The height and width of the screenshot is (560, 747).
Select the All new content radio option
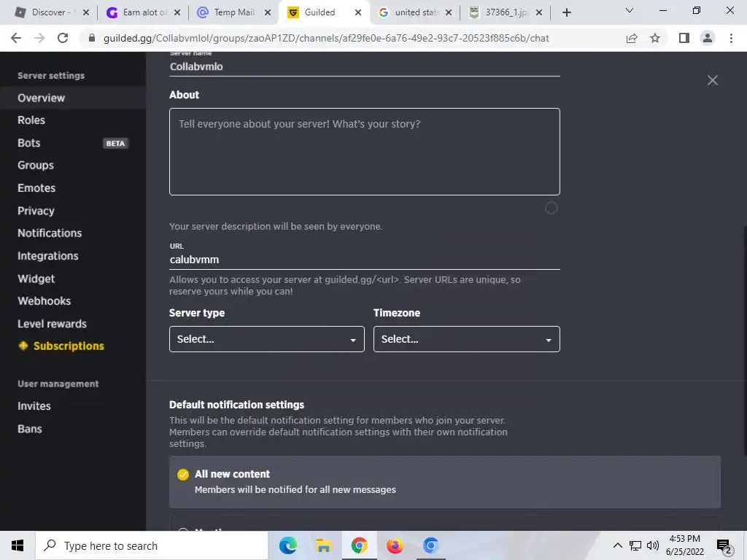point(183,475)
